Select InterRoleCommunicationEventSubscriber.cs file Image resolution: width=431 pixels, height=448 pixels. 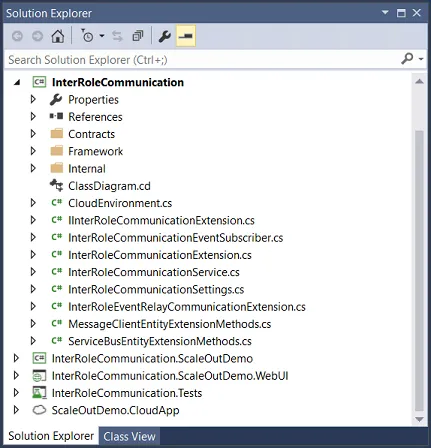pyautogui.click(x=176, y=238)
